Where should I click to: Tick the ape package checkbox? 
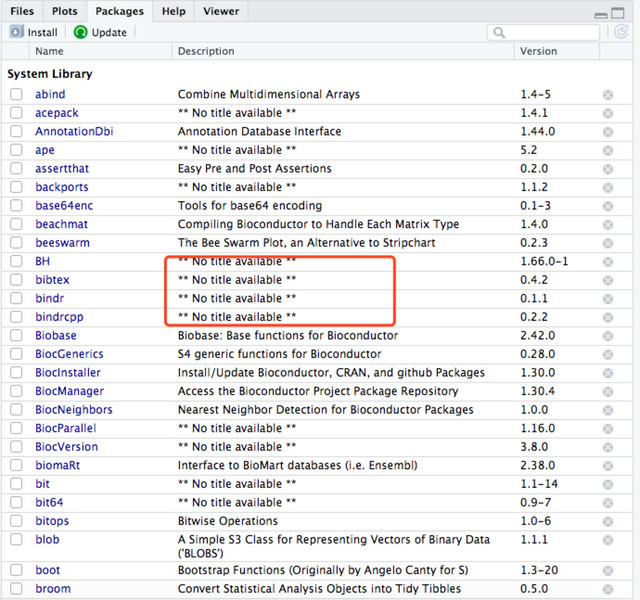point(16,150)
